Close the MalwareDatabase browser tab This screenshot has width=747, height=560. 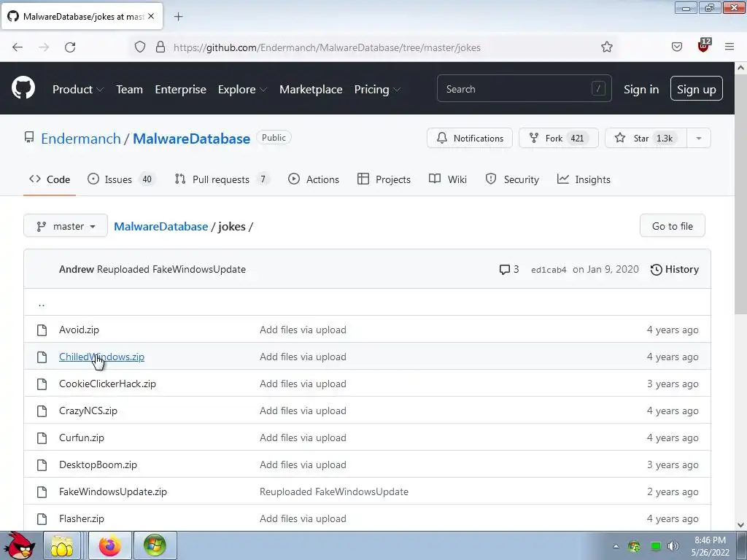(151, 16)
